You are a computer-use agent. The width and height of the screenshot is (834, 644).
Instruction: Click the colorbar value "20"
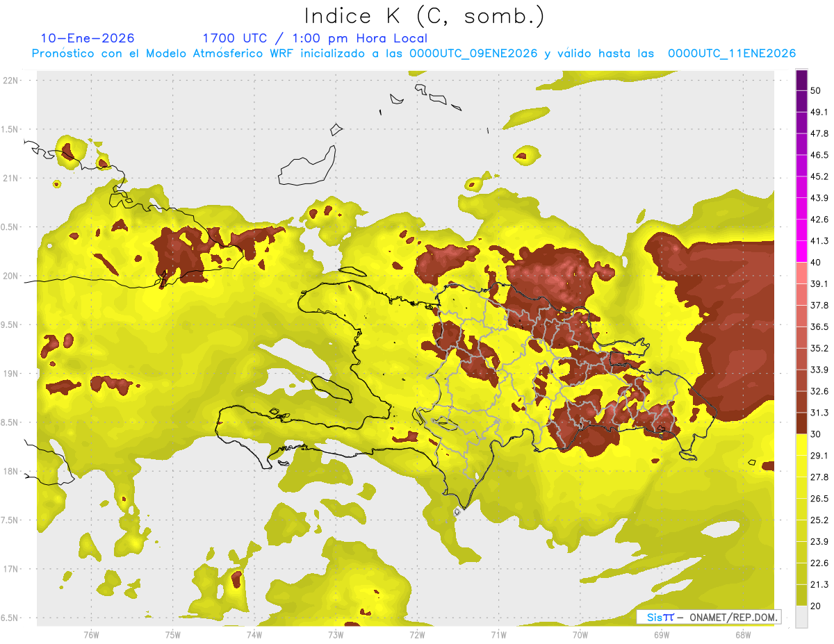[817, 606]
